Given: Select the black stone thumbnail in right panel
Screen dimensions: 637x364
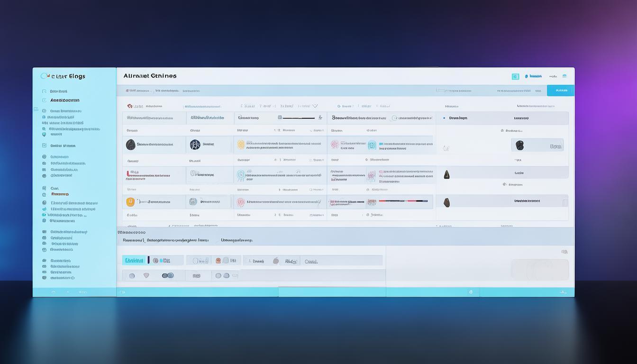Looking at the screenshot, I should click(519, 145).
